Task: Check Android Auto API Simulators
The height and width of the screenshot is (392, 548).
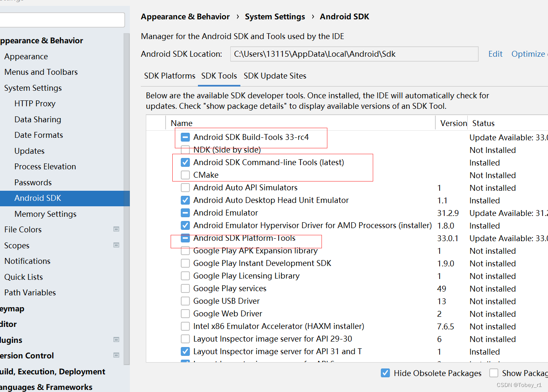Action: [x=185, y=187]
